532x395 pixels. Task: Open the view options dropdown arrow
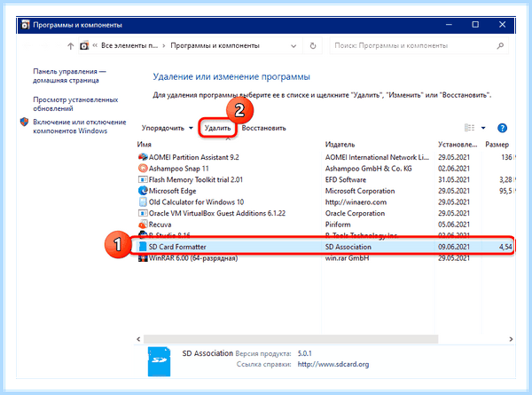click(483, 128)
